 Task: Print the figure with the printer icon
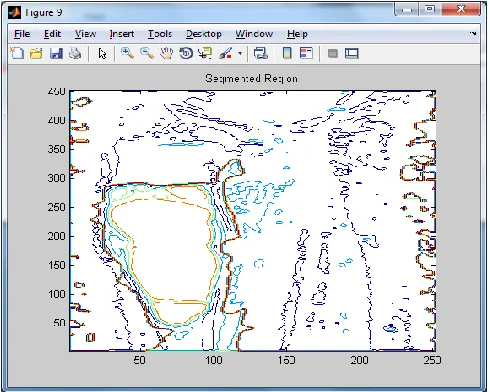(75, 53)
